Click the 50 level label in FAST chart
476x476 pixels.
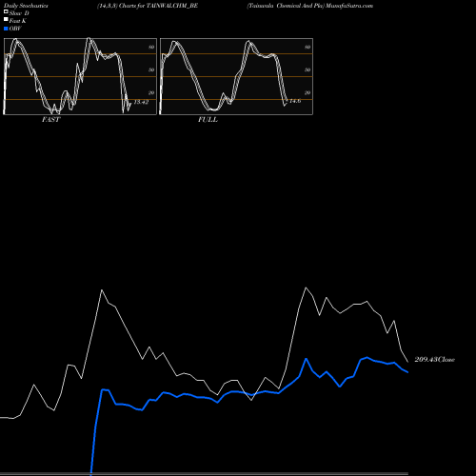(x=151, y=69)
